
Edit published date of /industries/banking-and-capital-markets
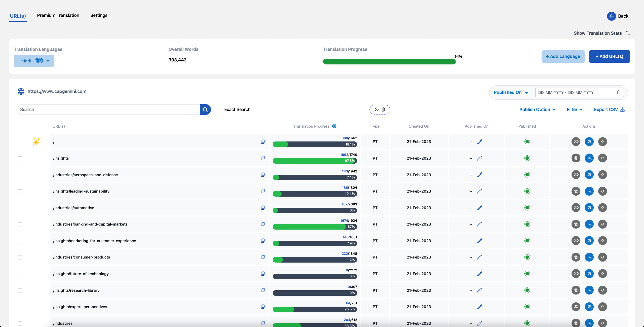480,224
